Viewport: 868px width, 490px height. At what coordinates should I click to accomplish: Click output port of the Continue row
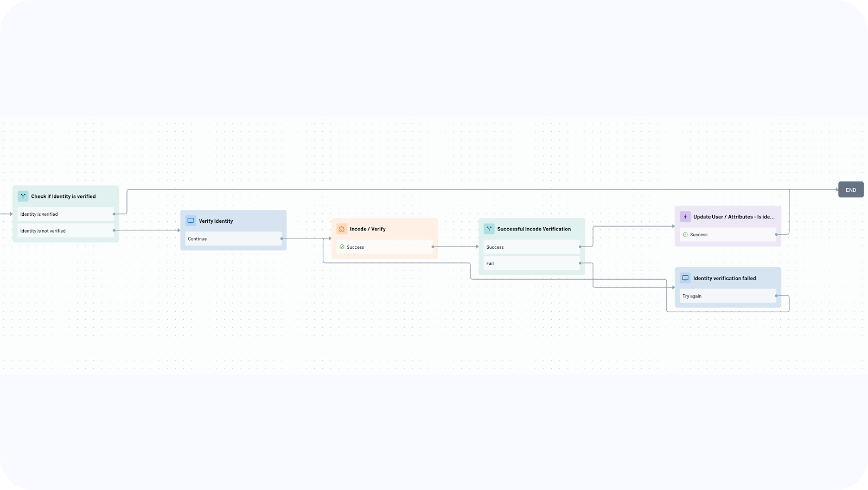point(282,239)
